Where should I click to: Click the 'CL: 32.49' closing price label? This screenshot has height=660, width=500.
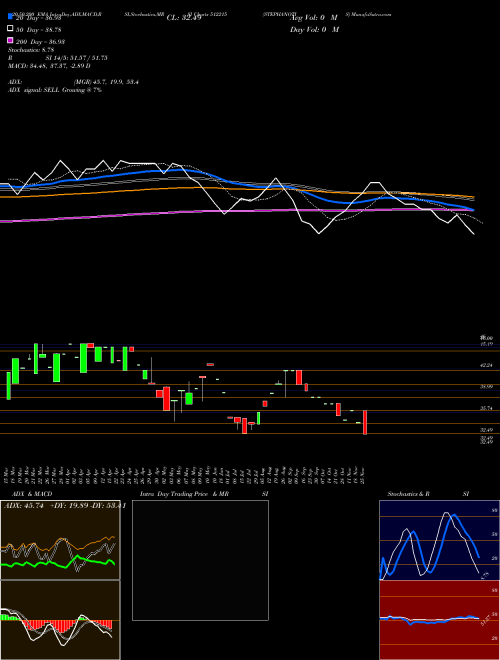[x=184, y=18]
